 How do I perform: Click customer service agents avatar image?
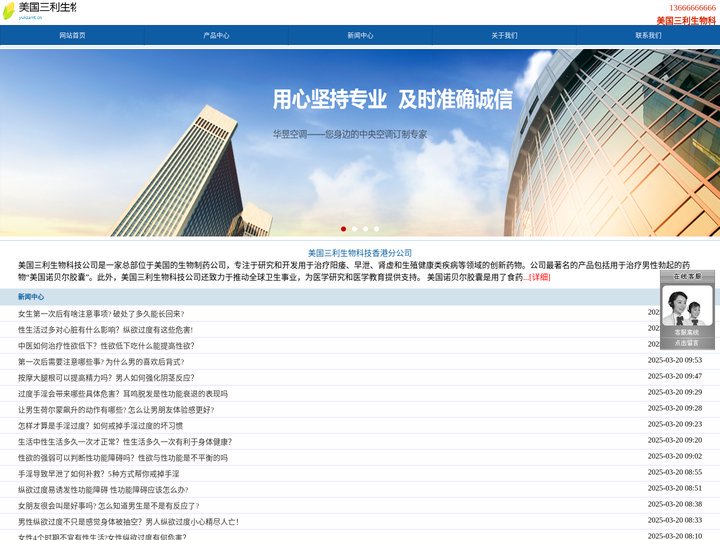687,305
